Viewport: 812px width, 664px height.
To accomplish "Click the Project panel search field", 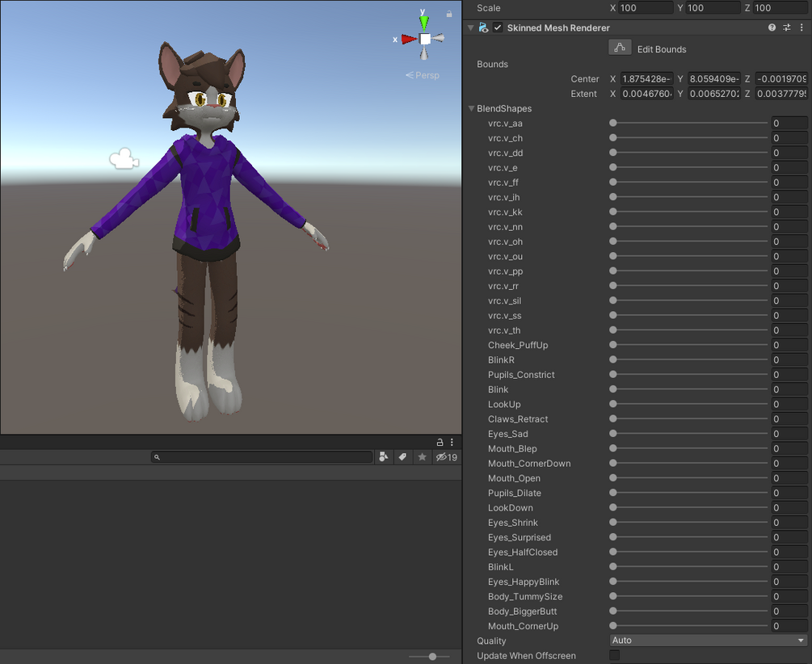I will click(262, 457).
